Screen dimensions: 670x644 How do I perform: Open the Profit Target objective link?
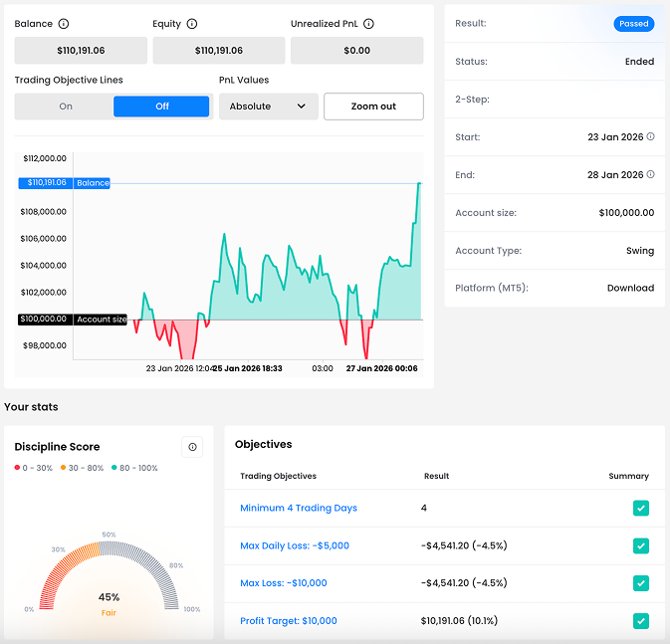click(288, 621)
